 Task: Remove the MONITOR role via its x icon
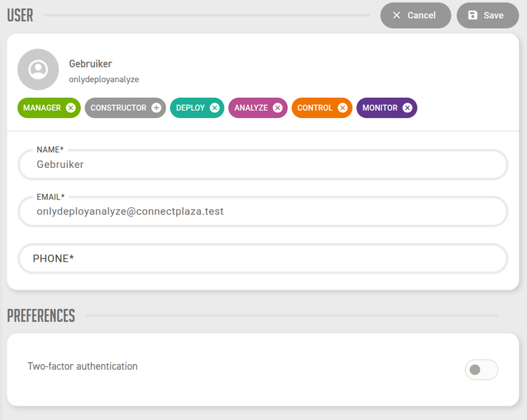[407, 108]
